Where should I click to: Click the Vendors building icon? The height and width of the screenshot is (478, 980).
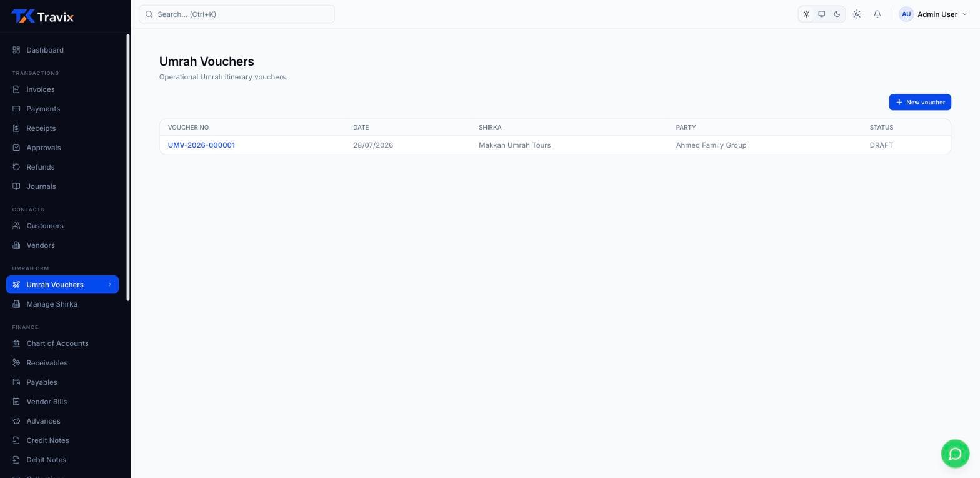[16, 245]
